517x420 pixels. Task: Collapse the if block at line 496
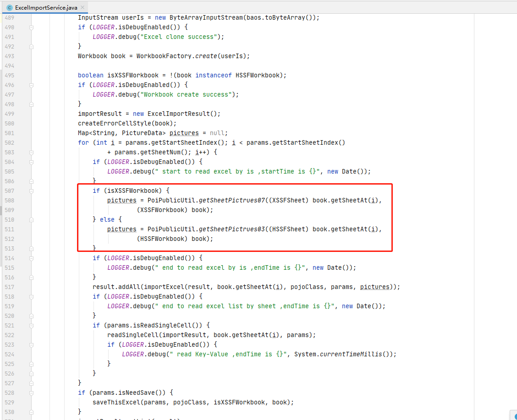(31, 85)
